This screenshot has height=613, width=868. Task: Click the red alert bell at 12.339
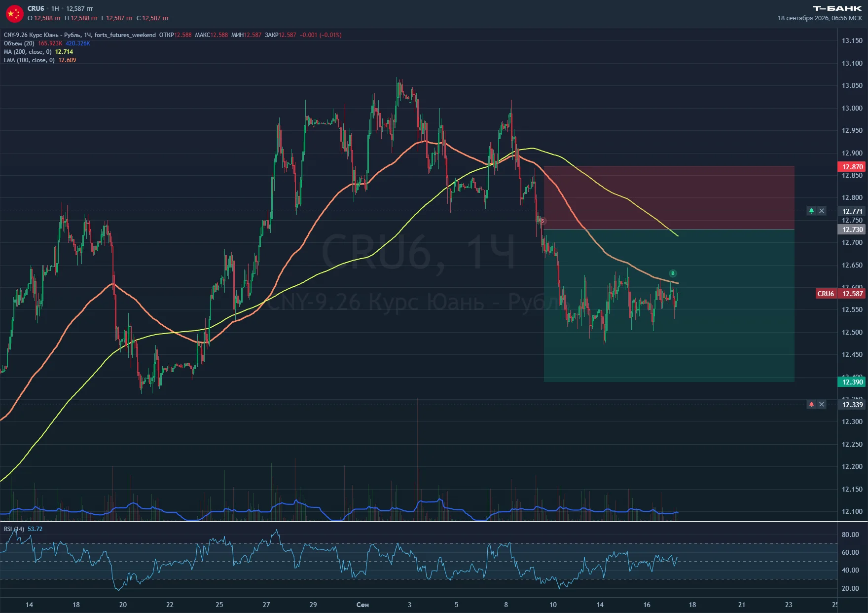tap(811, 404)
